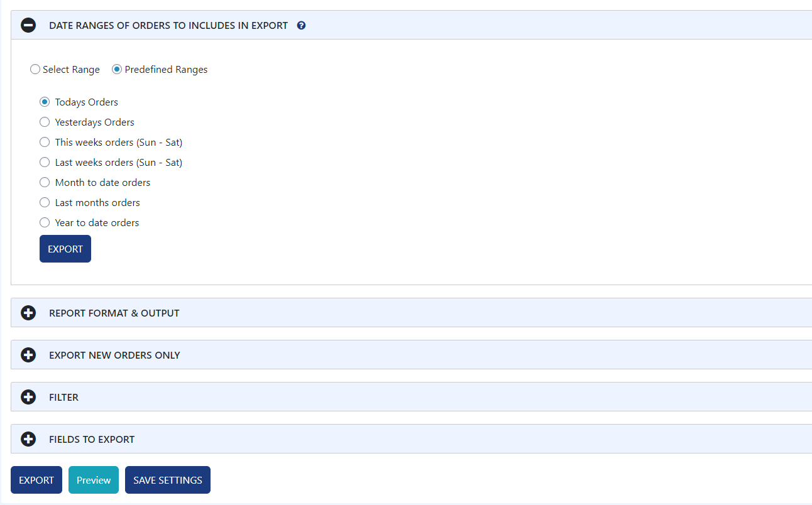This screenshot has height=505, width=812.
Task: Collapse the Date Ranges section minus icon
Action: [28, 26]
